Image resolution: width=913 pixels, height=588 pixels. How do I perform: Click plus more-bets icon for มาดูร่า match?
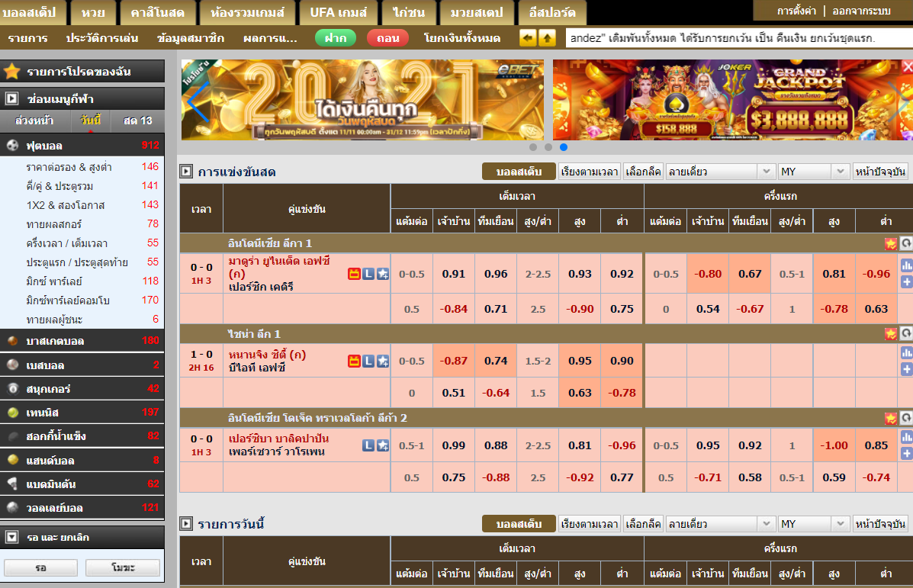(x=907, y=281)
